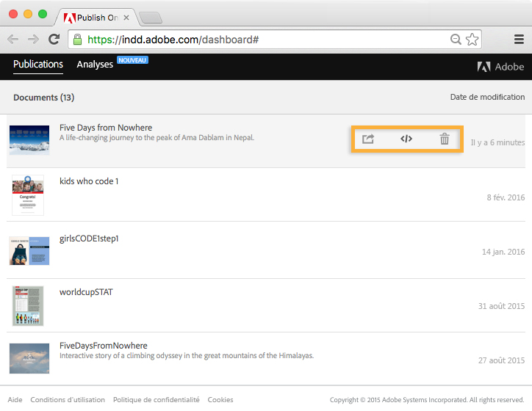This screenshot has height=411, width=532.
Task: Sort documents by Date de modification
Action: [x=487, y=97]
